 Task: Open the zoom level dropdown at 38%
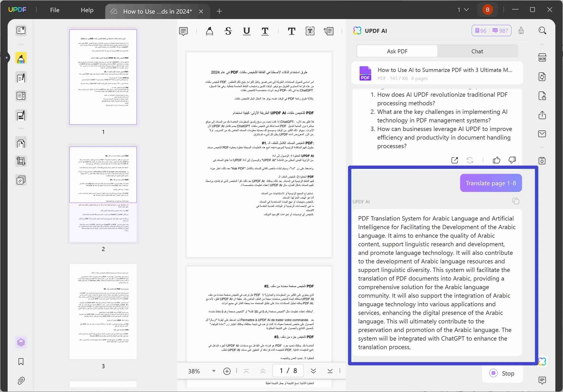214,371
